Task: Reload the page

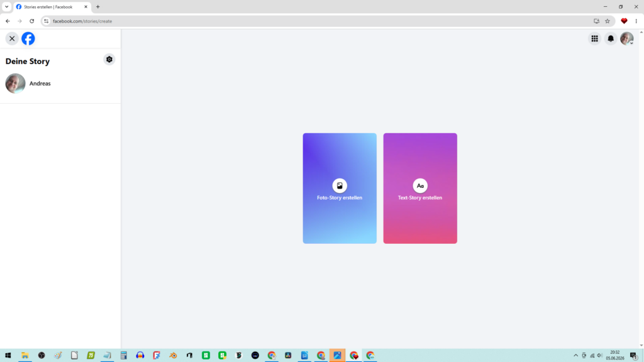Action: (31, 21)
